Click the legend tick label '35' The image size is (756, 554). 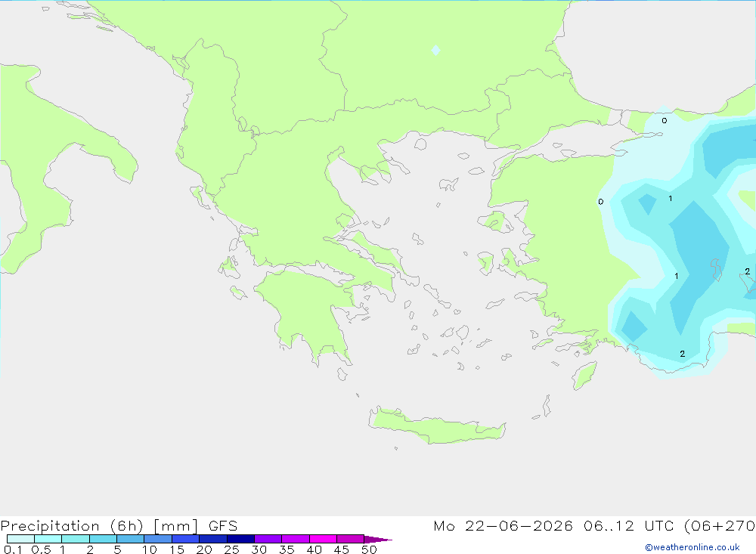(x=287, y=549)
